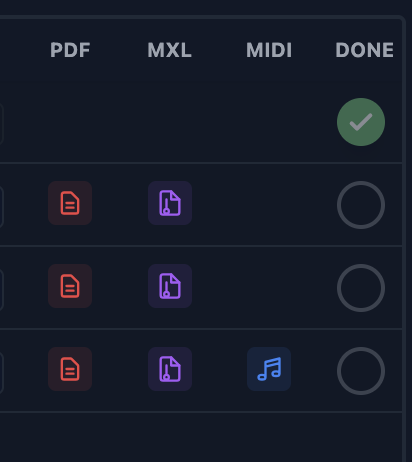This screenshot has height=462, width=412.
Task: Mark the third row as done
Action: point(361,288)
